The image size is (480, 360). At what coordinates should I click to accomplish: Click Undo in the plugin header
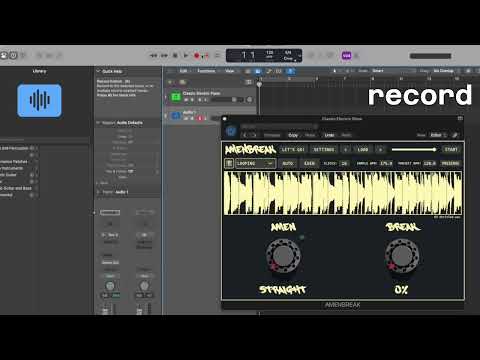click(x=329, y=135)
